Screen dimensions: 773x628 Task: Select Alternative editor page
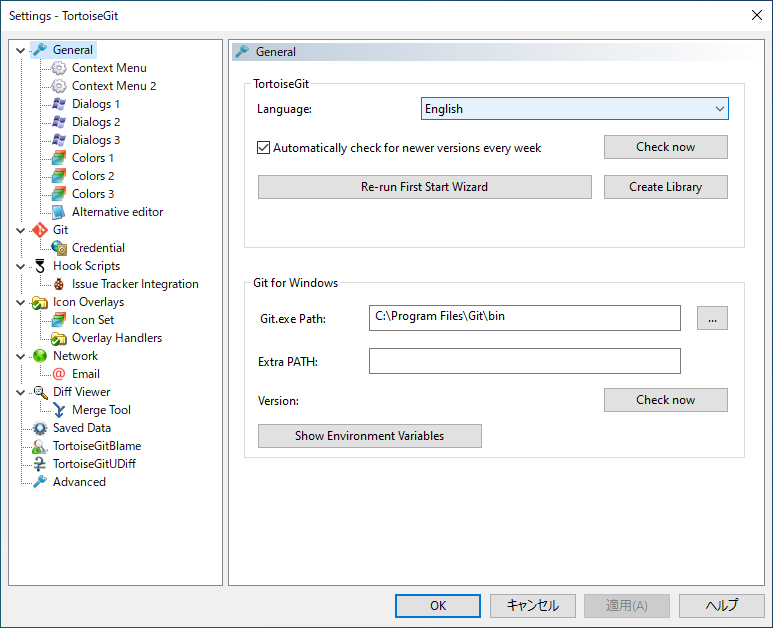point(117,212)
